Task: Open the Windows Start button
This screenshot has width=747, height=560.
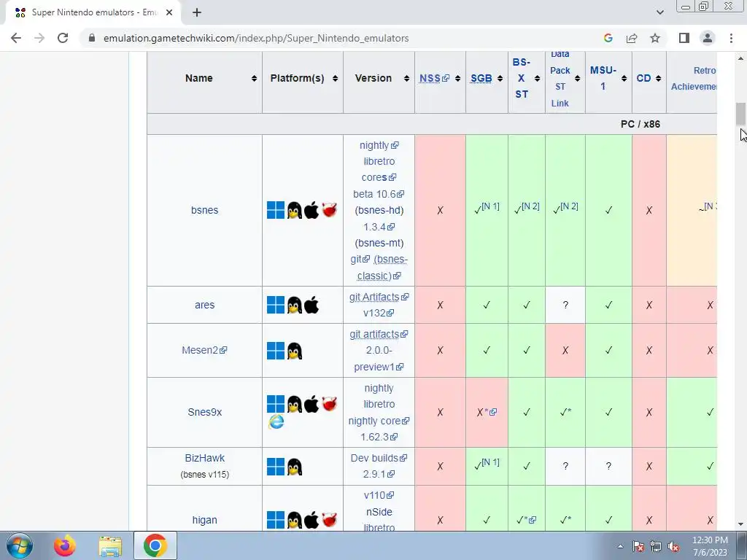Action: [20, 545]
